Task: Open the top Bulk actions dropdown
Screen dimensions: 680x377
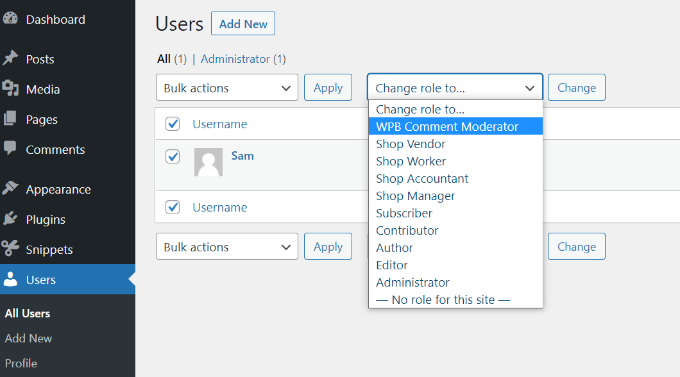Action: point(227,88)
